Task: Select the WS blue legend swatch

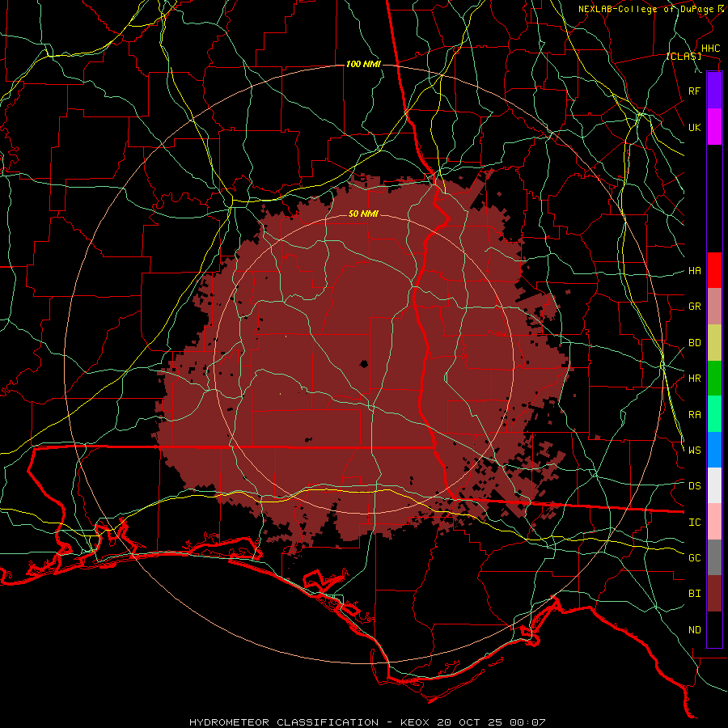Action: [x=714, y=450]
